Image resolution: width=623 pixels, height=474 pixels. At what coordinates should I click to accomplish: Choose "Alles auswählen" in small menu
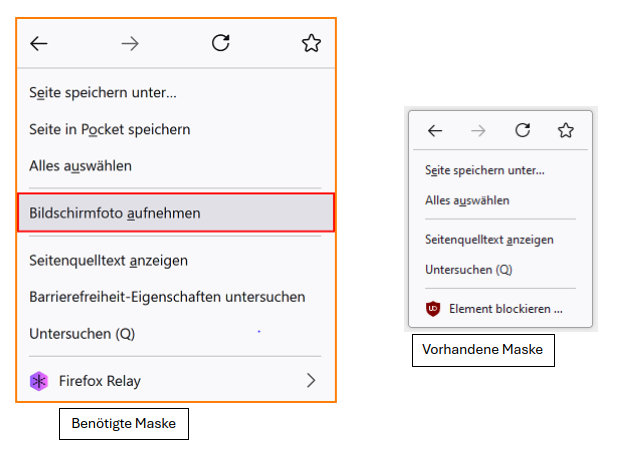(x=467, y=200)
